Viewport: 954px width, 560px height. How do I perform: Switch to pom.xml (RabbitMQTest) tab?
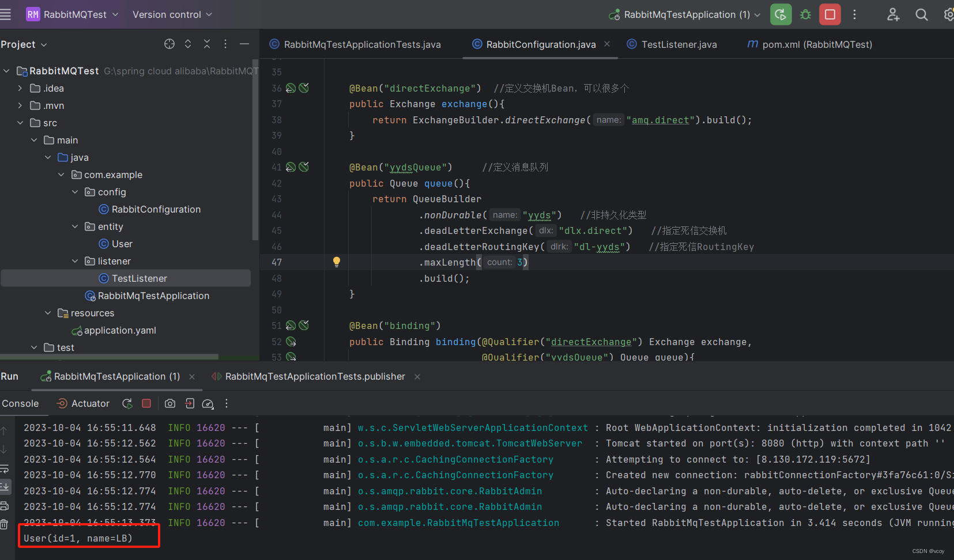coord(810,44)
